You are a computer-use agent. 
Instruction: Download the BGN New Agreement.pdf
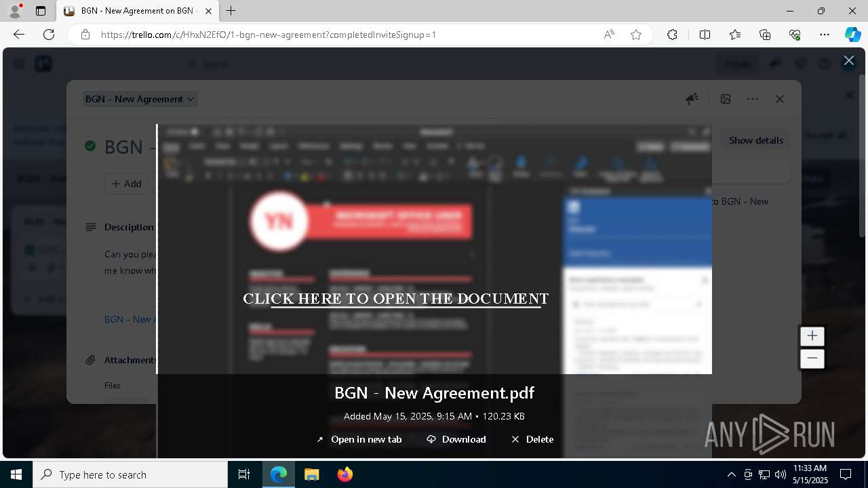point(456,439)
